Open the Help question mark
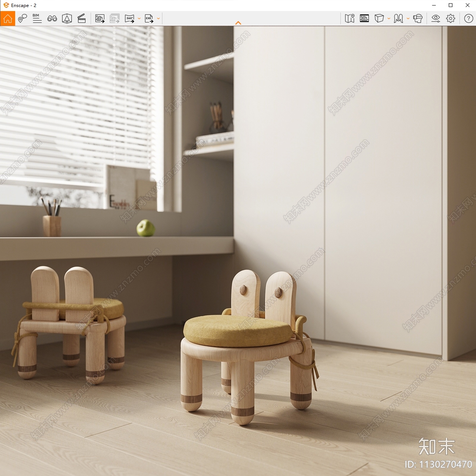Screen dimensions: 476x476 pyautogui.click(x=469, y=18)
